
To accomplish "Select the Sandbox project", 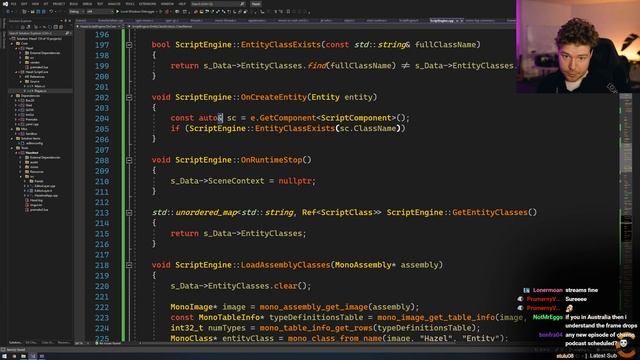I will [x=31, y=133].
